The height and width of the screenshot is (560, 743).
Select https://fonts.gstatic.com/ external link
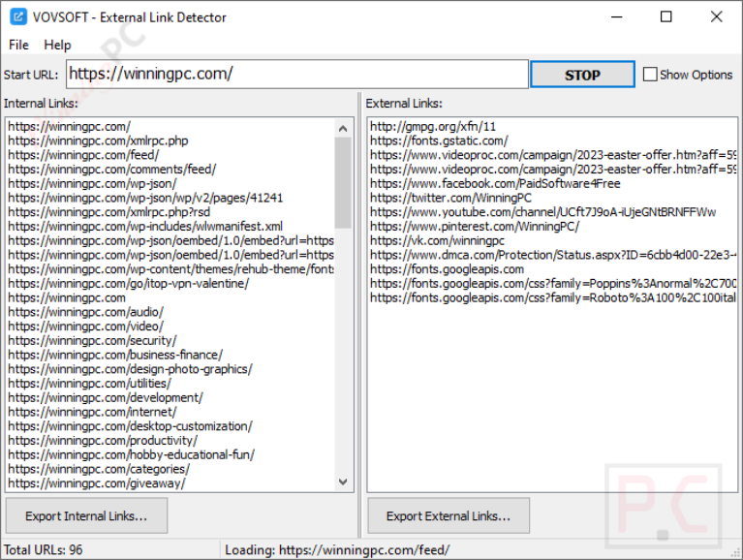439,140
